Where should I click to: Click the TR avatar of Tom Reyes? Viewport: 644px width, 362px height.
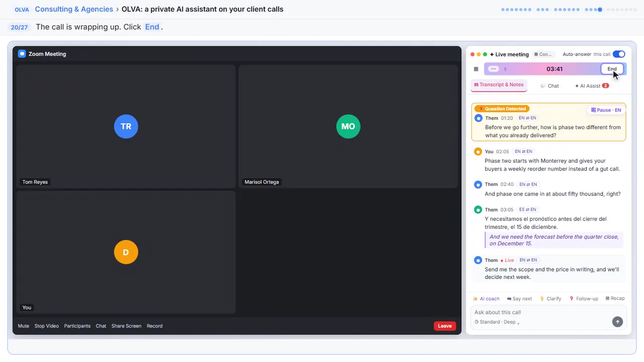coord(126,126)
